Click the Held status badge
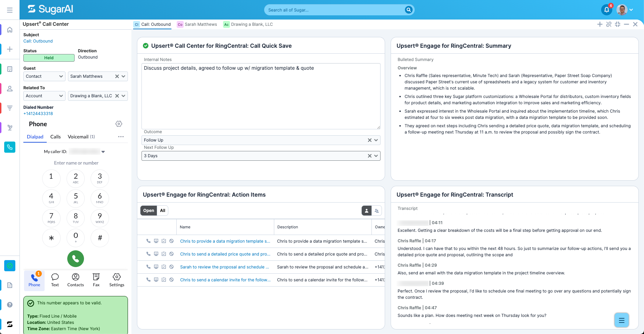Screen dimensions: 644x334 (49, 58)
